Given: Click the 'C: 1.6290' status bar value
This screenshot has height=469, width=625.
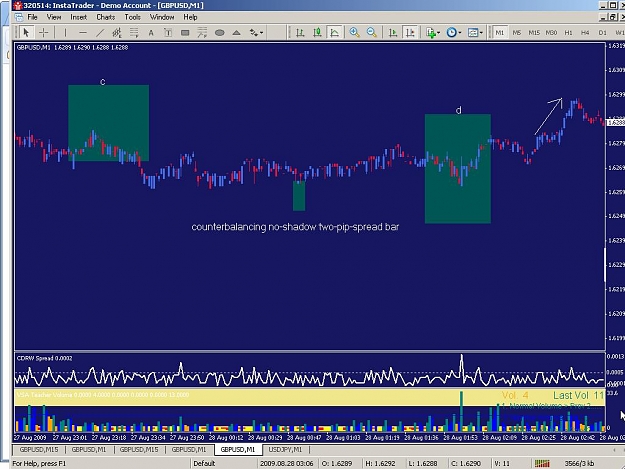Looking at the screenshot, I should [466, 463].
